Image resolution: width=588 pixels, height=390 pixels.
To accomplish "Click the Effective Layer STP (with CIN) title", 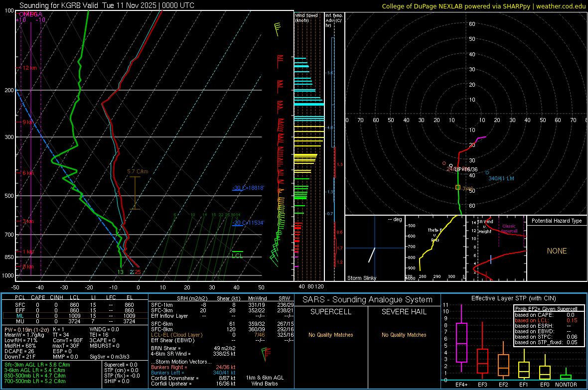I will (514, 298).
